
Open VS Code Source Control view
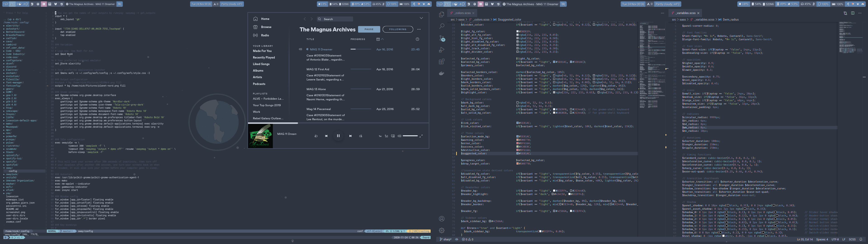(x=442, y=38)
